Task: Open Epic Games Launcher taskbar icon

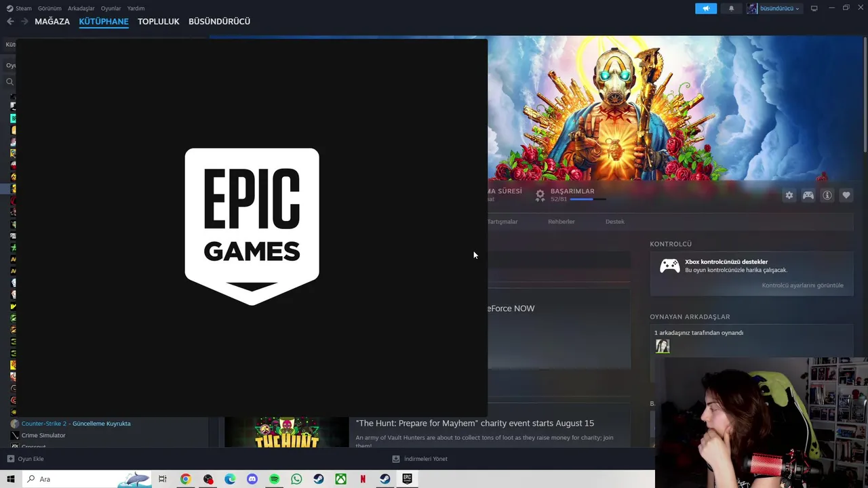Action: click(407, 479)
